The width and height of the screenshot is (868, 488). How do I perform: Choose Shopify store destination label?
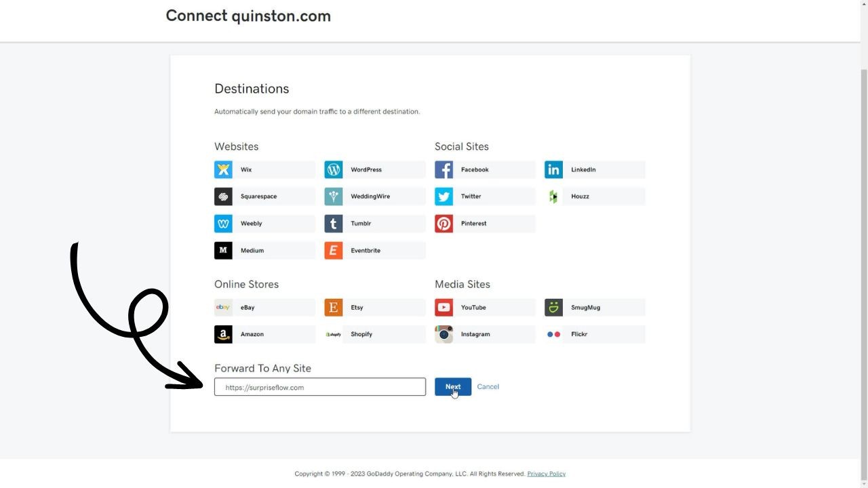coord(361,334)
